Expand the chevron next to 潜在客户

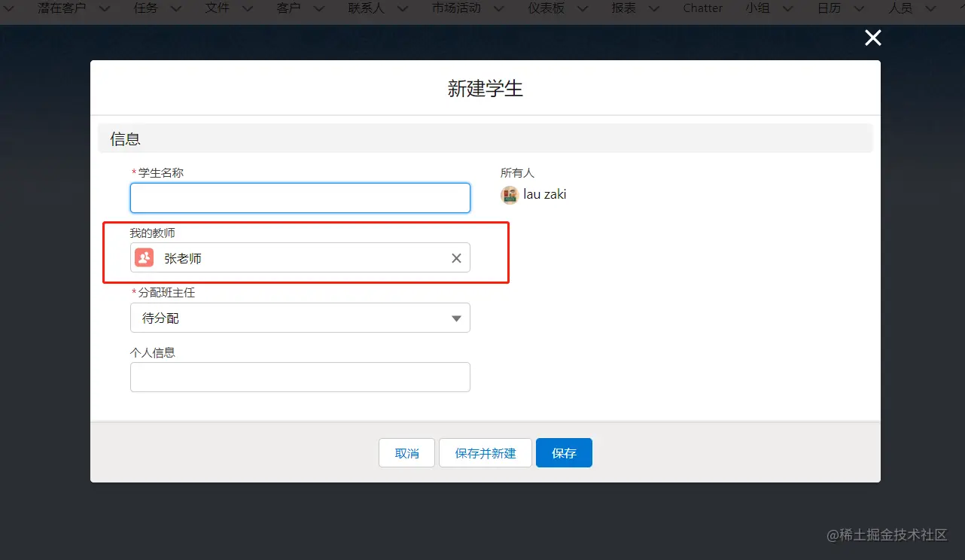(x=104, y=9)
